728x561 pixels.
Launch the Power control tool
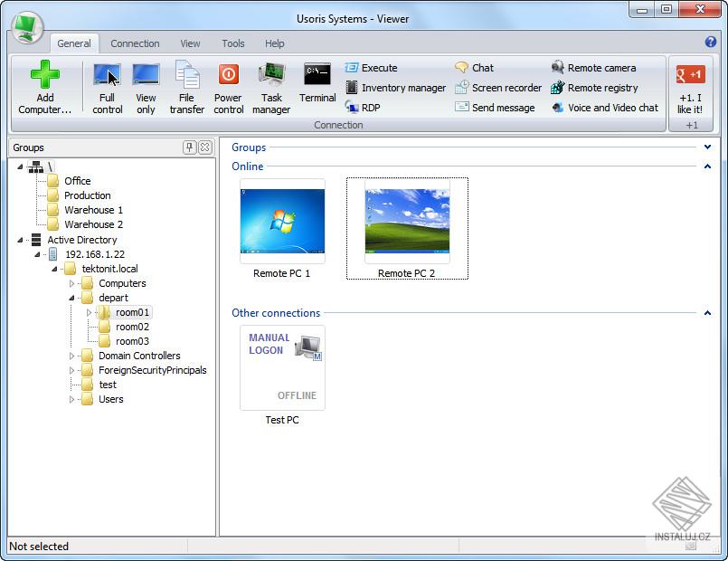point(228,87)
